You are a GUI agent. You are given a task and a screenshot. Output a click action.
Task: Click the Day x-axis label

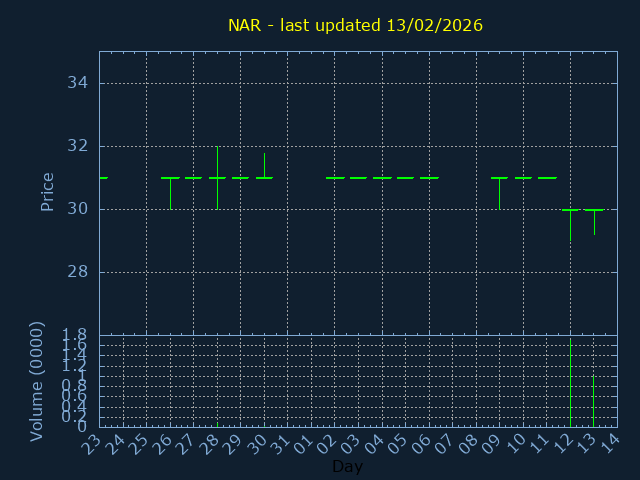pyautogui.click(x=347, y=467)
